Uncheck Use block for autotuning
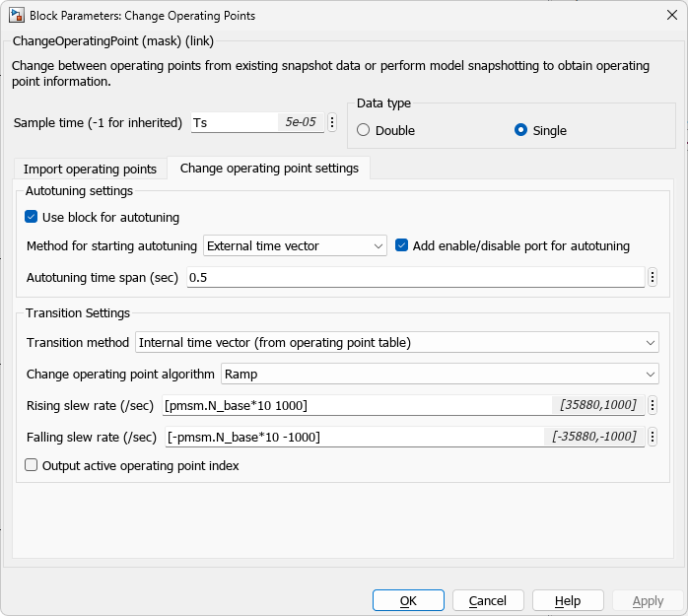Image resolution: width=688 pixels, height=616 pixels. (x=32, y=217)
